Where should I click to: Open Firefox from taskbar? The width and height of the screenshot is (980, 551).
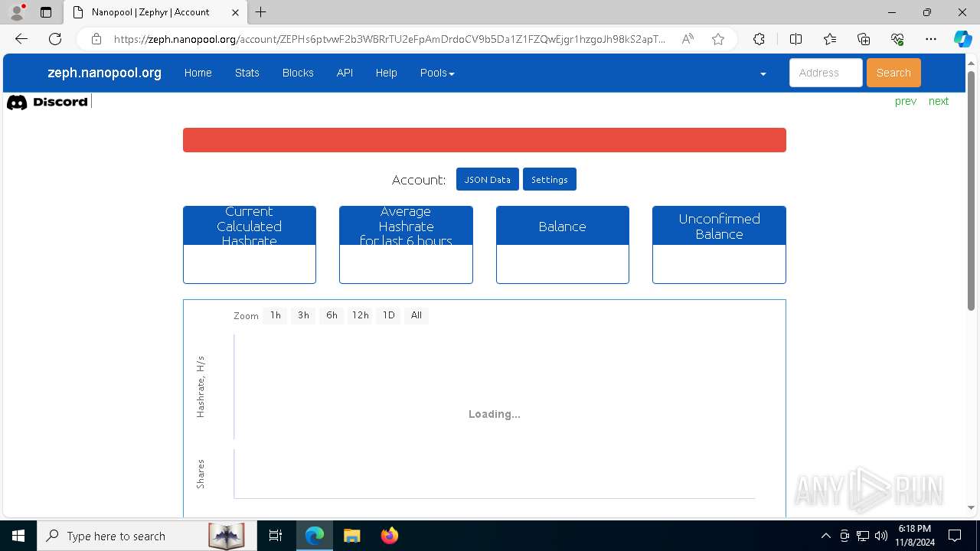point(390,536)
